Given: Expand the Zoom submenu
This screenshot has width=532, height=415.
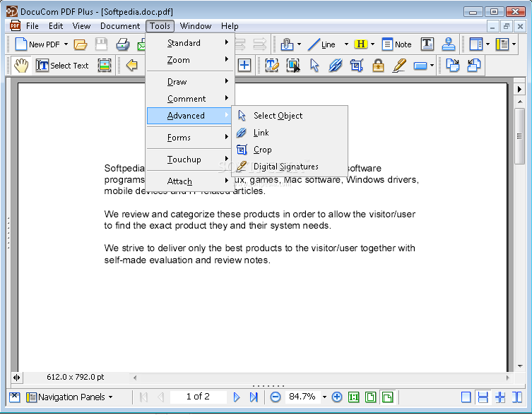Looking at the screenshot, I should [x=190, y=60].
